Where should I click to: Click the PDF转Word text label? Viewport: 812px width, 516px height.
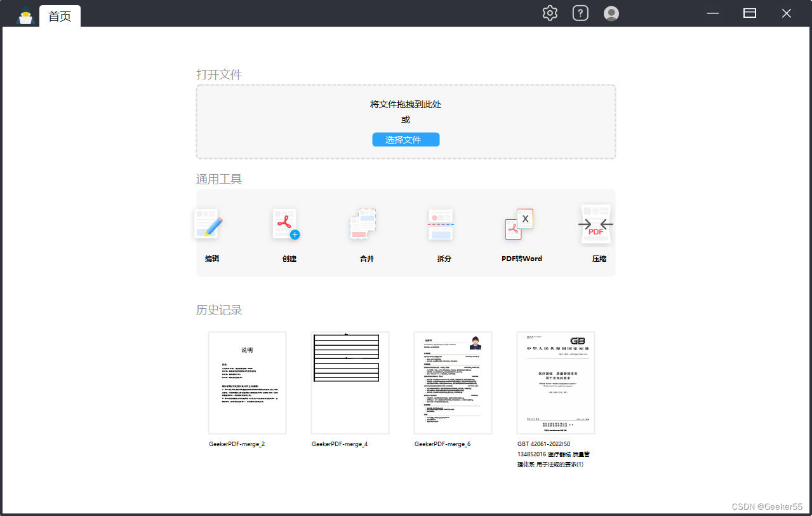[x=522, y=259]
